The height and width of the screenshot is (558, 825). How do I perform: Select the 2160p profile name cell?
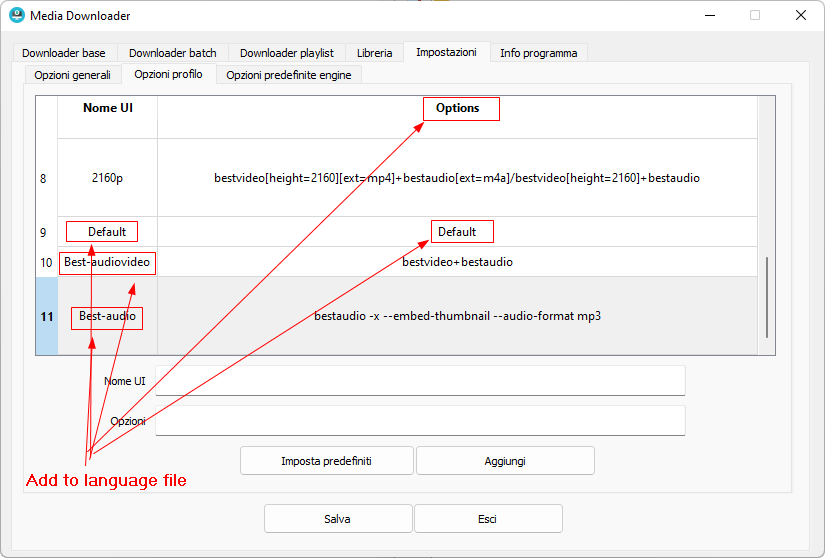pos(108,178)
